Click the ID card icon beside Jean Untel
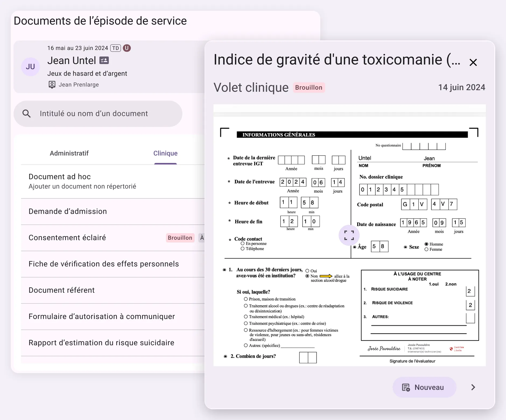The height and width of the screenshot is (420, 506). tap(104, 60)
